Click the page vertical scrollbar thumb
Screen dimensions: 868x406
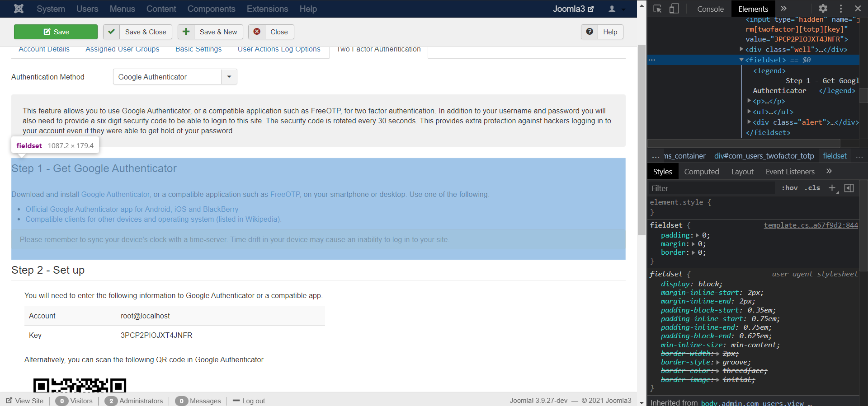coord(642,140)
